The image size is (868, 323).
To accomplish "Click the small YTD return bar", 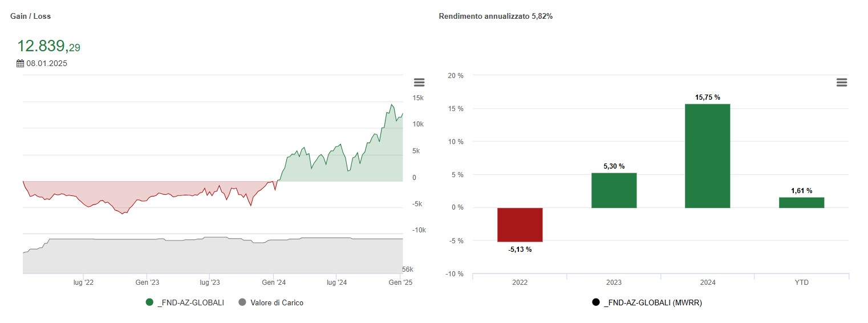I will pos(801,202).
